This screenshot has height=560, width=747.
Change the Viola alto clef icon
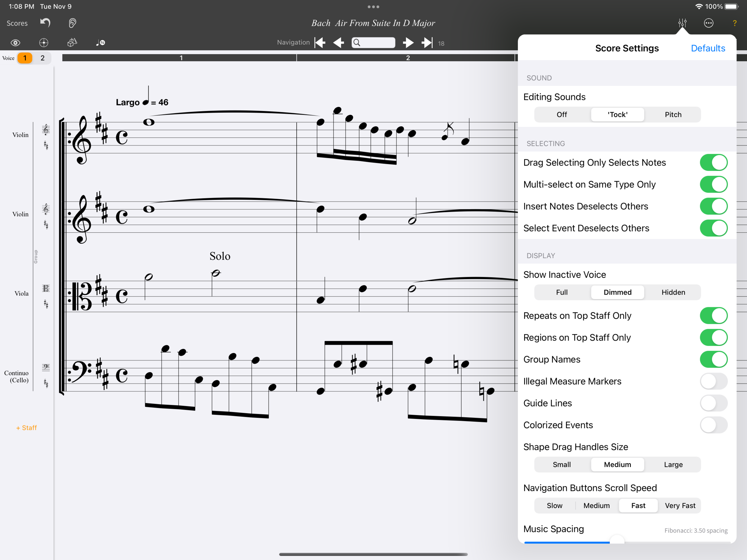click(46, 288)
